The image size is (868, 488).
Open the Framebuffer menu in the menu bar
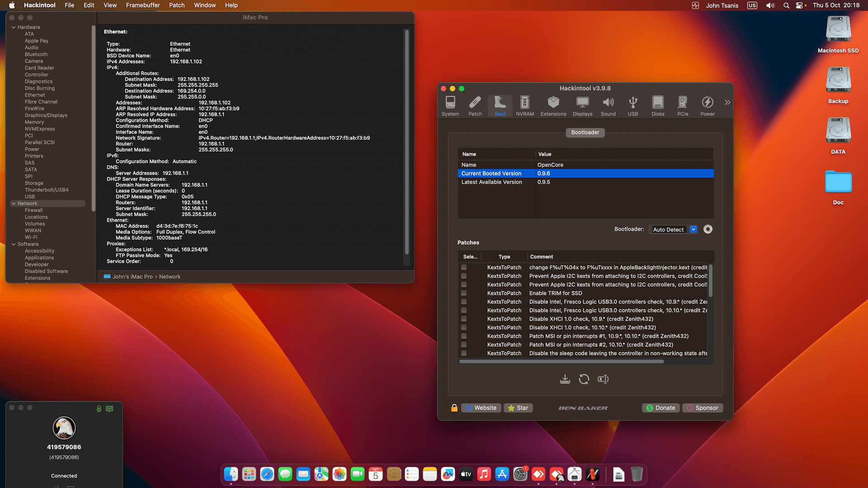pyautogui.click(x=142, y=5)
